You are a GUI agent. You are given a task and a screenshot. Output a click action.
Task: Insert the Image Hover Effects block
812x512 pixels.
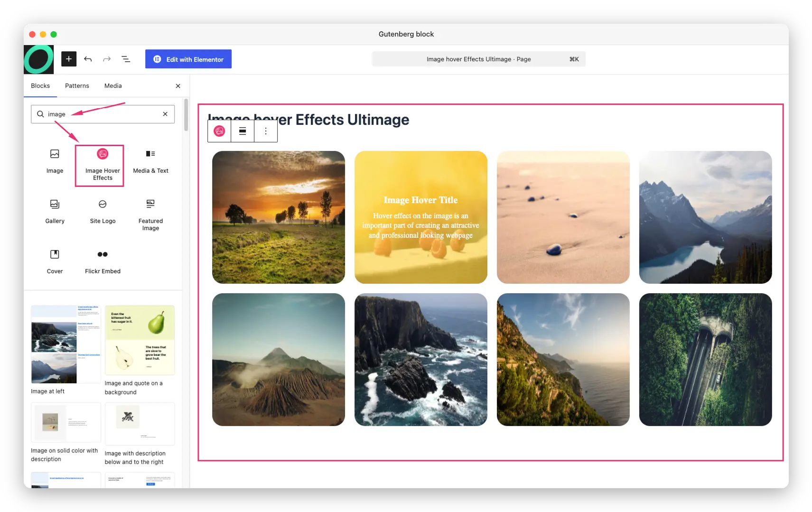(x=103, y=165)
